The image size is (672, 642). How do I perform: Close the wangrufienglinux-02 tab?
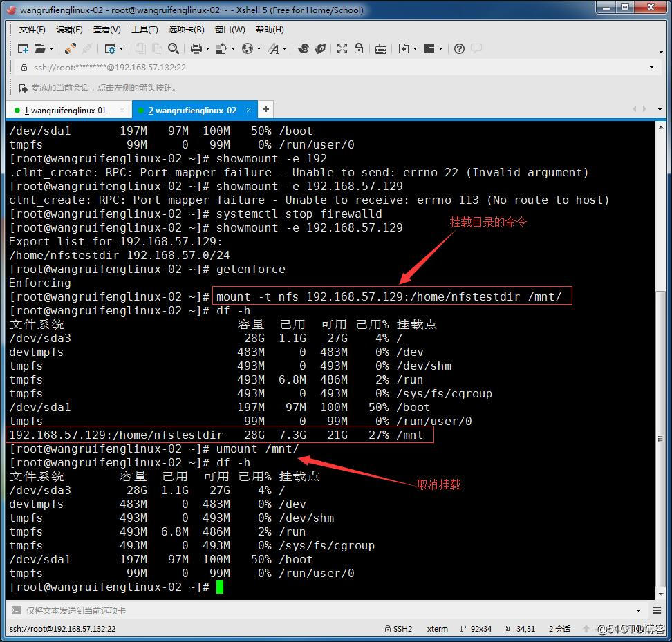coord(249,111)
